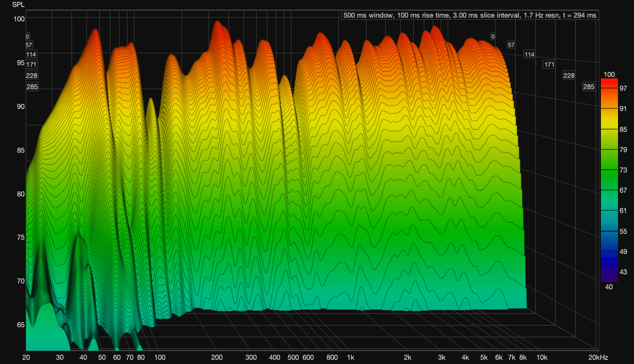This screenshot has width=634, height=364.
Task: Select the 73 dB green color scale band
Action: pos(609,170)
